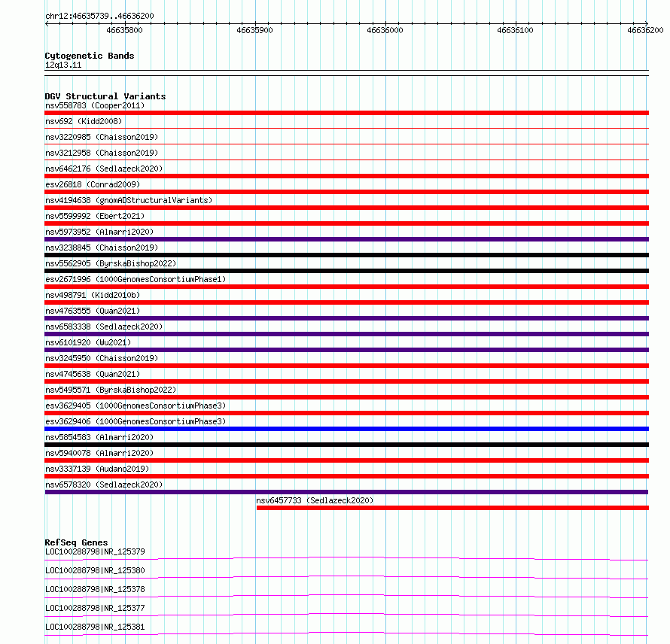The height and width of the screenshot is (644, 670).
Task: Open LOC100288798|NR_125381 transcript label
Action: point(95,627)
